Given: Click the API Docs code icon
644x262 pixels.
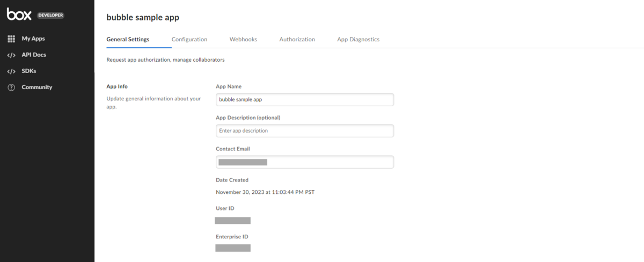Looking at the screenshot, I should pos(11,55).
